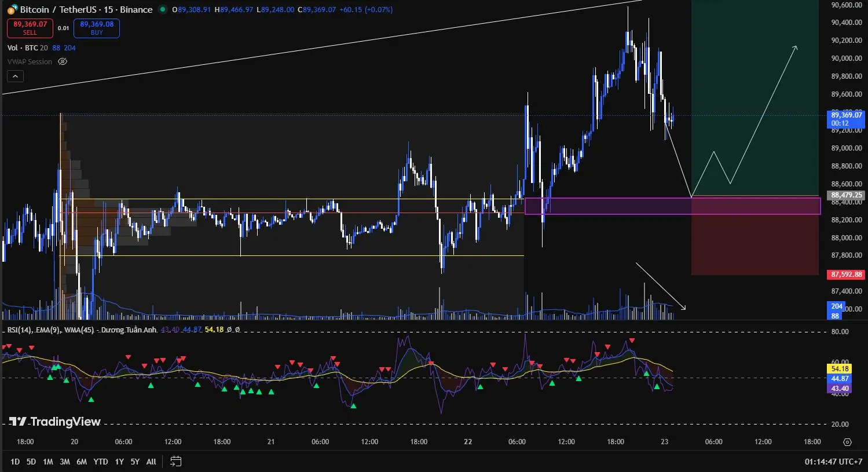Open the 01:14:47 UTC+7 timezone menu

pos(832,462)
